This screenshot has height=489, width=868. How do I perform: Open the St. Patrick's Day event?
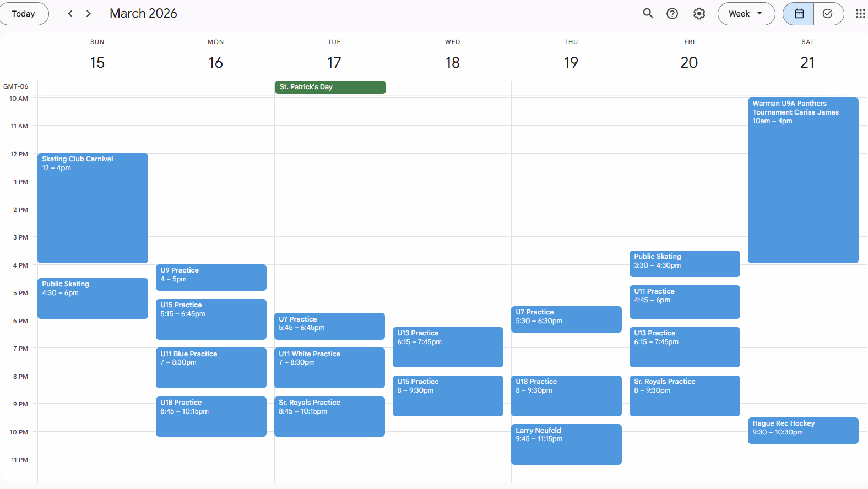tap(330, 87)
